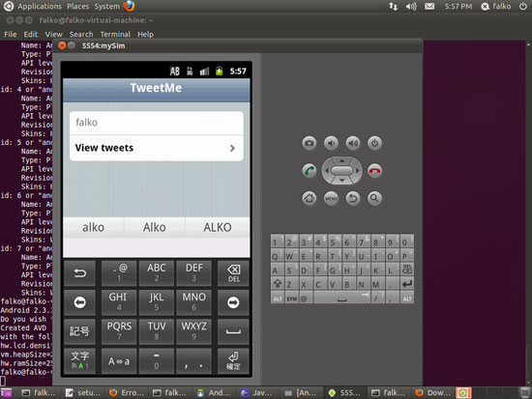Click the emulator MENU button
The height and width of the screenshot is (399, 532).
pyautogui.click(x=331, y=198)
